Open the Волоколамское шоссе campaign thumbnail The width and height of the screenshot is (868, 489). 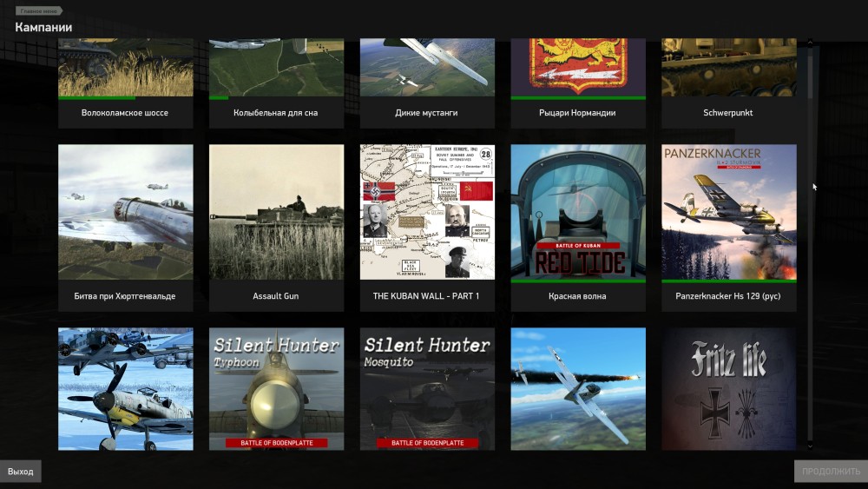coord(126,67)
